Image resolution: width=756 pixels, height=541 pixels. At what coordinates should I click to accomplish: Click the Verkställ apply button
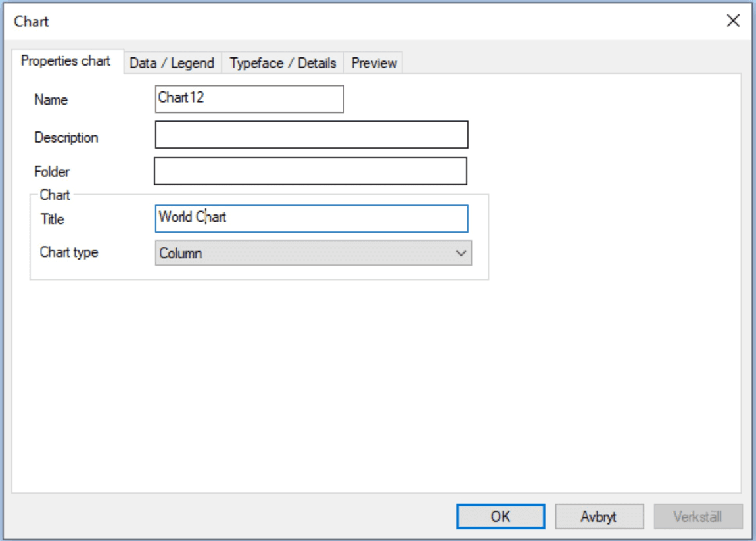(698, 516)
